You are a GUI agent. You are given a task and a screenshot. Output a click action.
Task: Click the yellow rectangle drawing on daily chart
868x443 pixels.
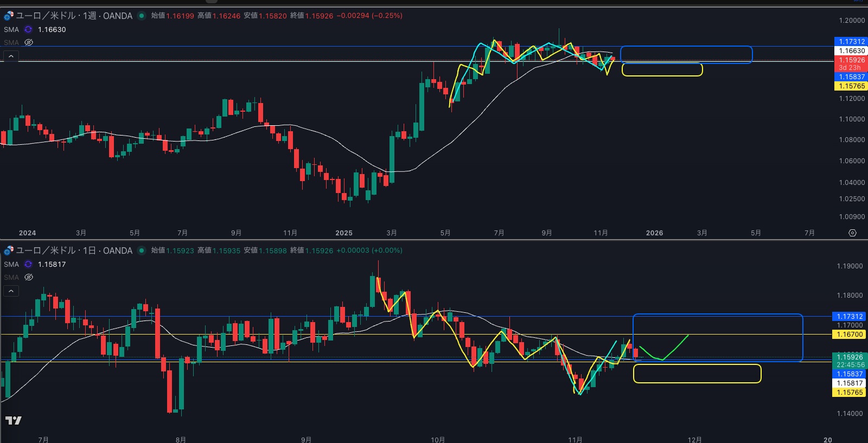(697, 365)
